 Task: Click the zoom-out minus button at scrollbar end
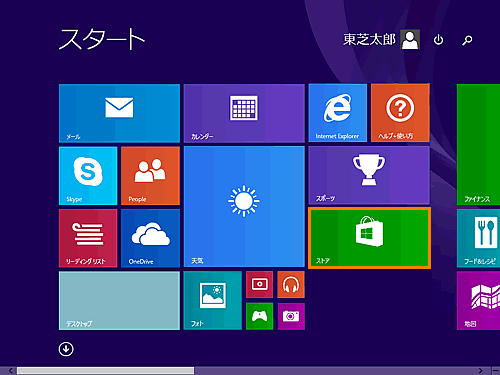pyautogui.click(x=496, y=371)
